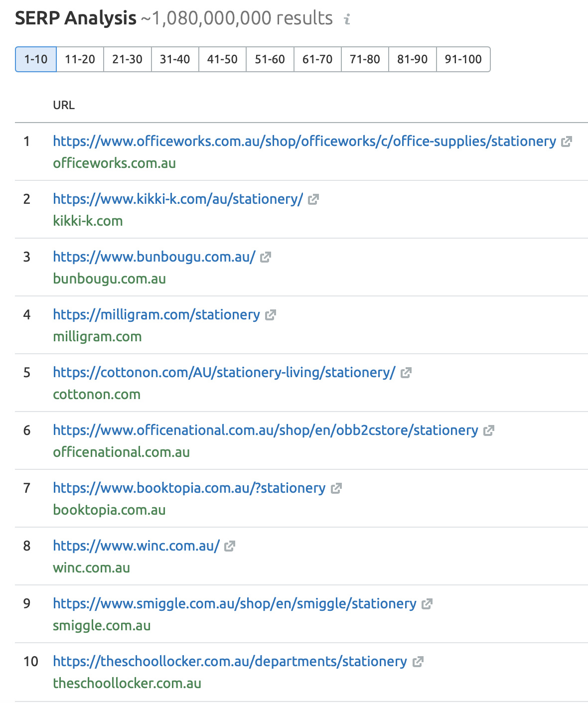This screenshot has width=588, height=703.
Task: Open external link icon for officeworks URL
Action: coord(566,142)
